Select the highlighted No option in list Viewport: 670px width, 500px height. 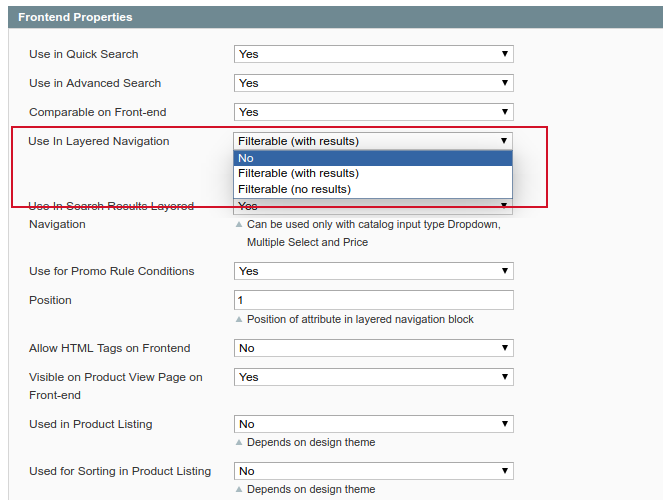(x=373, y=158)
